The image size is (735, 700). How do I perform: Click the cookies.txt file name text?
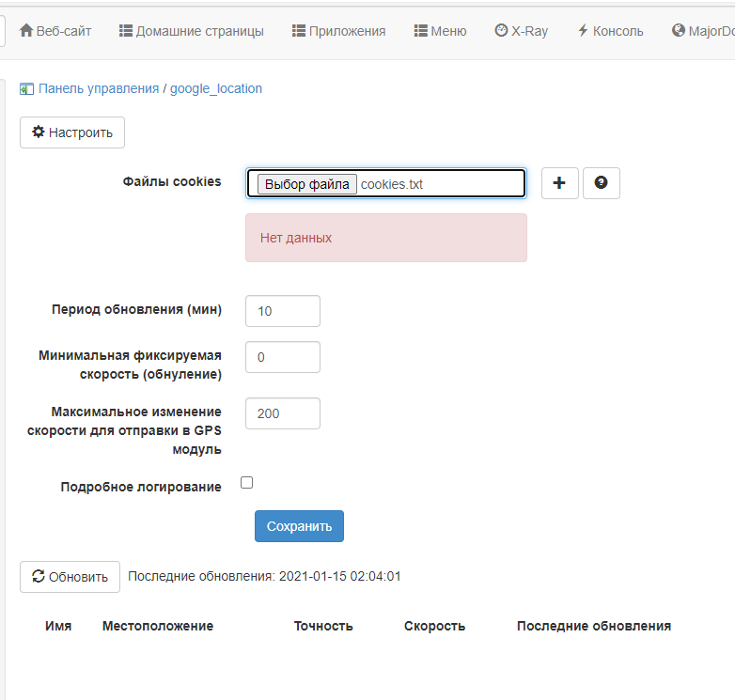[x=391, y=184]
